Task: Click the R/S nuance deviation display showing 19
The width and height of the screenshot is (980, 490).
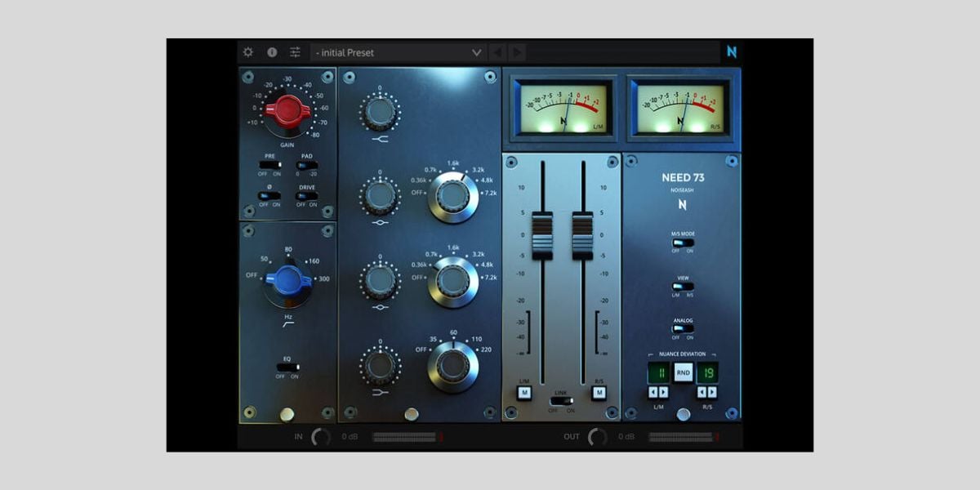Action: tap(707, 373)
